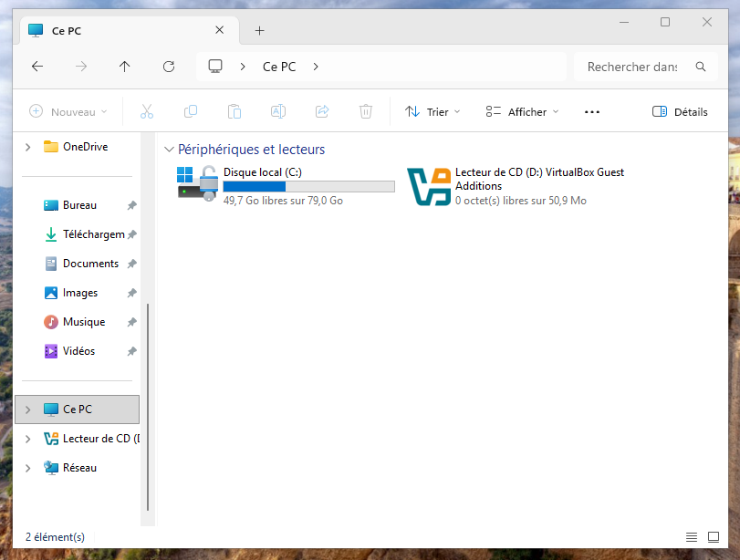Switch to large icons view icon
740x560 pixels.
713,537
